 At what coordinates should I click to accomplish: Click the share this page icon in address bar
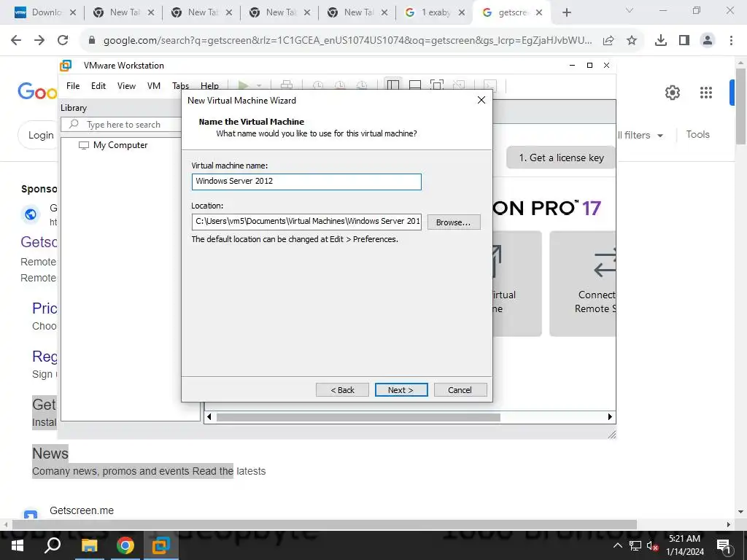click(x=608, y=41)
